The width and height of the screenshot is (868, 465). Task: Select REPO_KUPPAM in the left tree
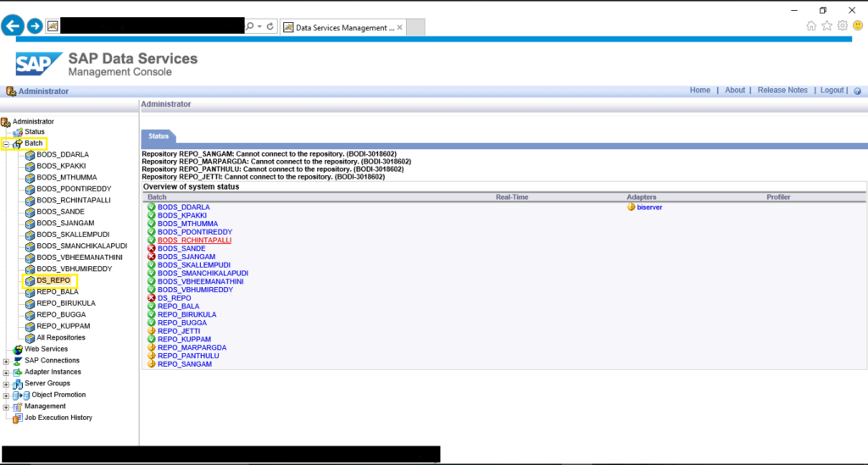(63, 326)
